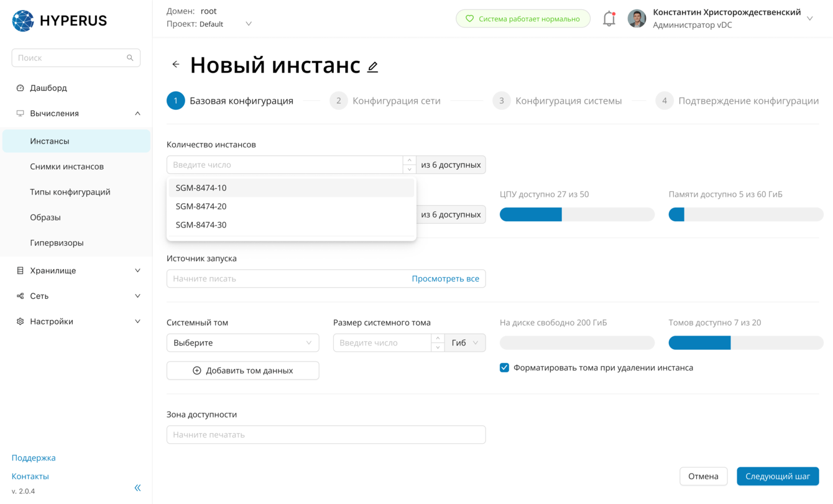
Task: Click the Просмотреть все link
Action: pyautogui.click(x=445, y=278)
